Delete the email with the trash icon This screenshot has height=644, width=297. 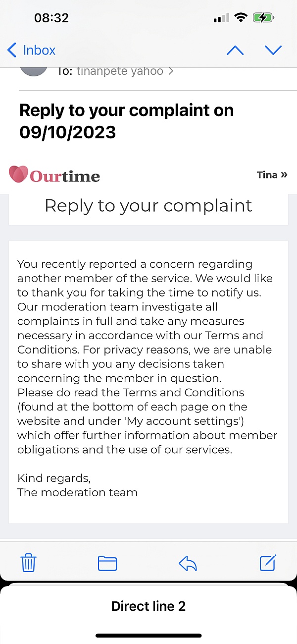29,563
